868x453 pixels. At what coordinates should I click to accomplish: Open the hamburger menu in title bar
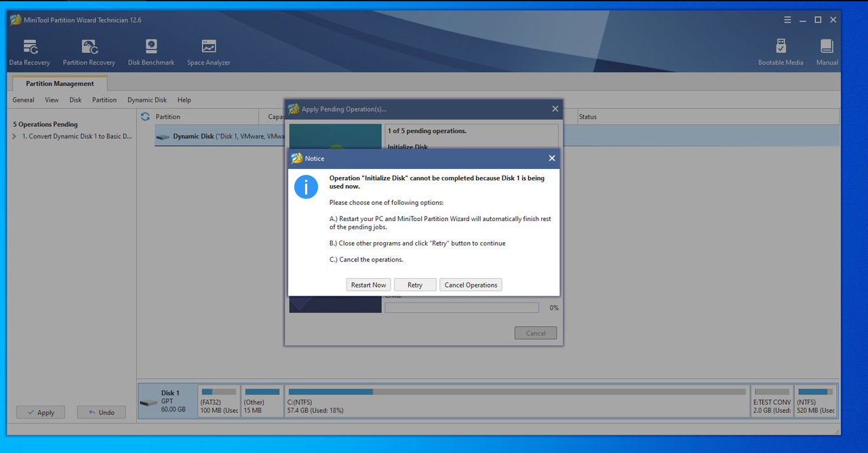click(x=787, y=20)
